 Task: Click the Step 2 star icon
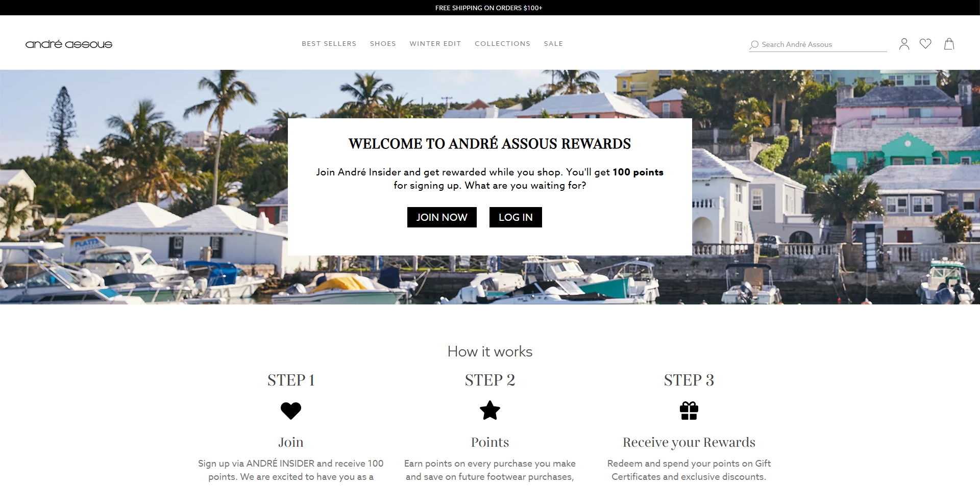[x=490, y=410]
